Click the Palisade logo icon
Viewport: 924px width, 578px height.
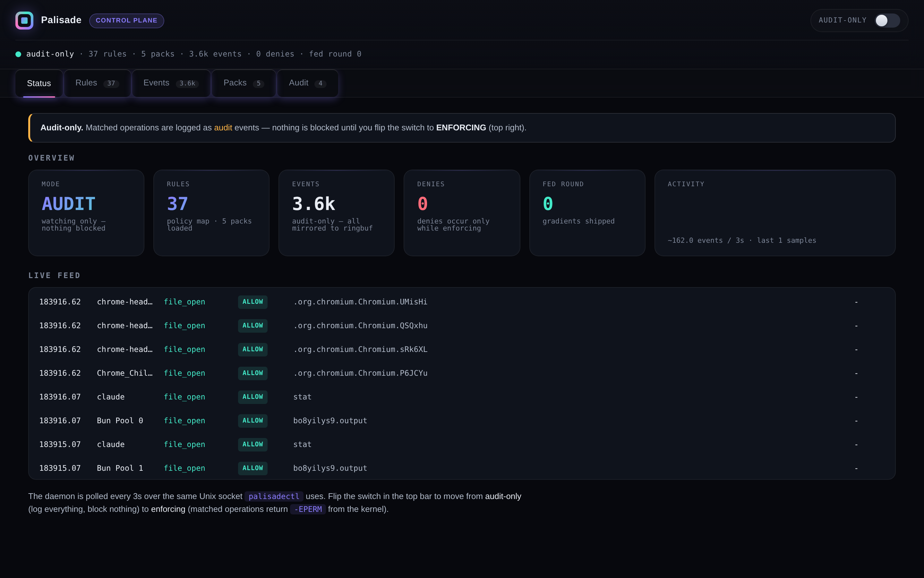coord(24,20)
